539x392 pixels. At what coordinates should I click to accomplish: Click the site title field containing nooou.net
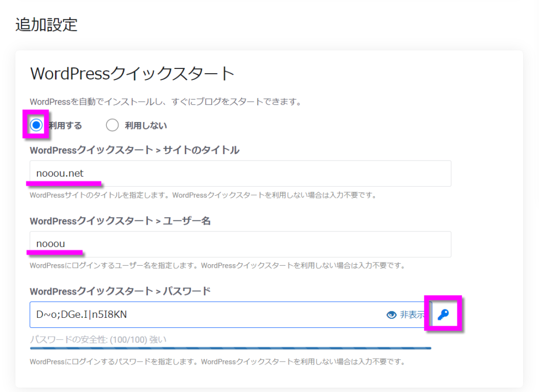240,174
